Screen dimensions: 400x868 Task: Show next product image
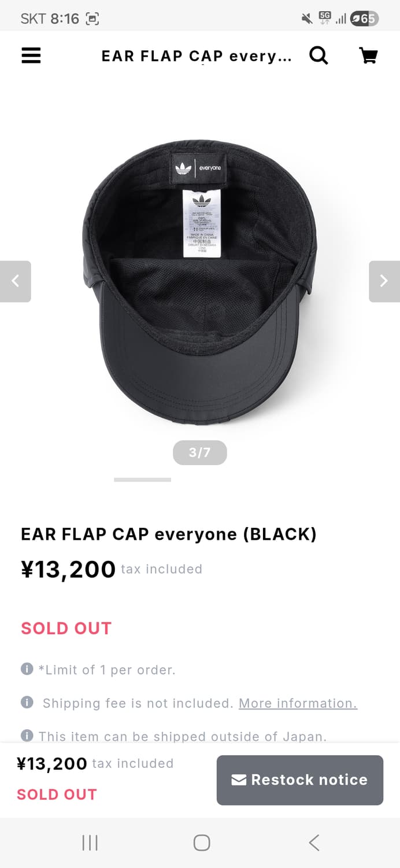pyautogui.click(x=384, y=281)
